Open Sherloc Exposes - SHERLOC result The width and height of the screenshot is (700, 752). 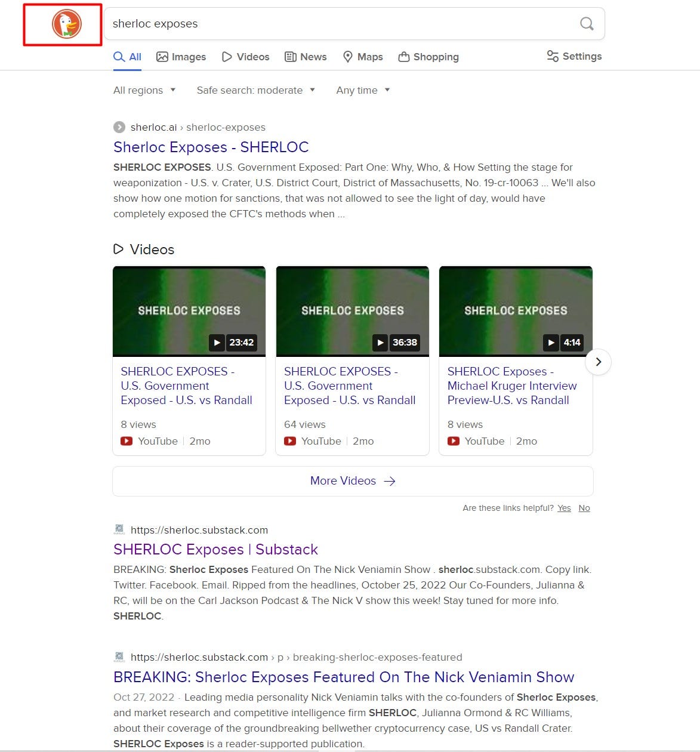pos(211,147)
